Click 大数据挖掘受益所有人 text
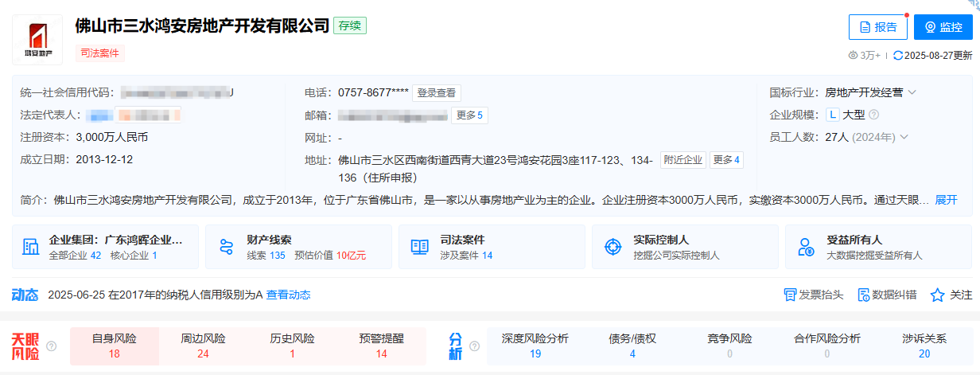Image resolution: width=980 pixels, height=375 pixels. tap(874, 256)
